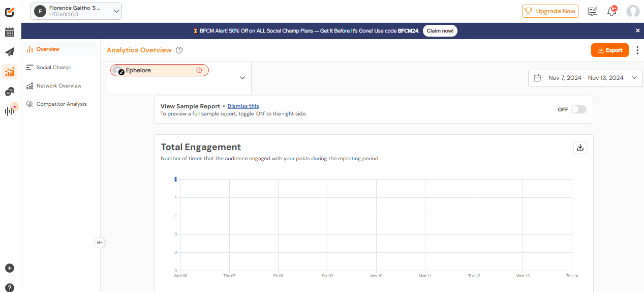Viewport: 644px width, 292px height.
Task: Go to Network Overview section
Action: 60,85
